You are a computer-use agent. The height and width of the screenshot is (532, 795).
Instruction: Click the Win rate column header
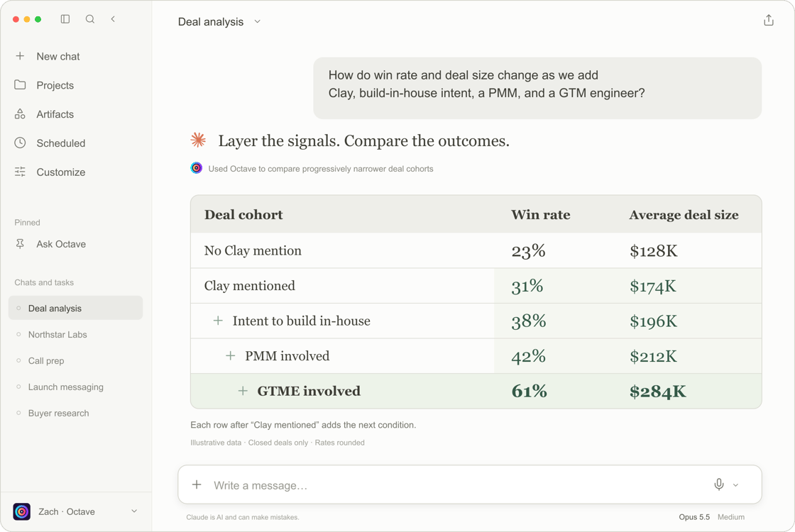(540, 214)
